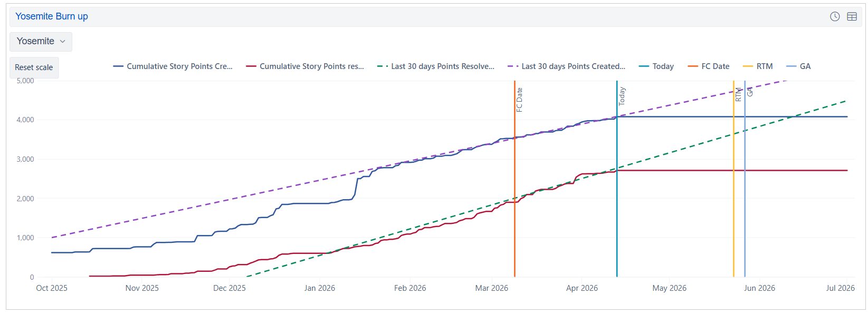
Task: Toggle the Today legend entry
Action: pyautogui.click(x=663, y=66)
